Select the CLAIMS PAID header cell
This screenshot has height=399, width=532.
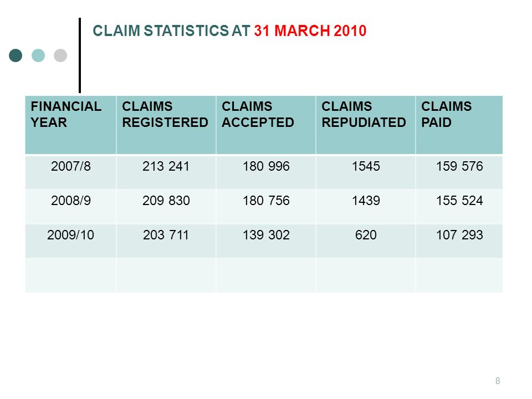(459, 125)
